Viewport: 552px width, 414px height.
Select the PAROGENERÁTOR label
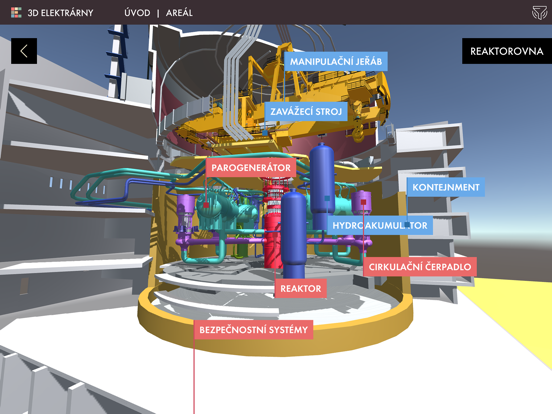click(251, 168)
